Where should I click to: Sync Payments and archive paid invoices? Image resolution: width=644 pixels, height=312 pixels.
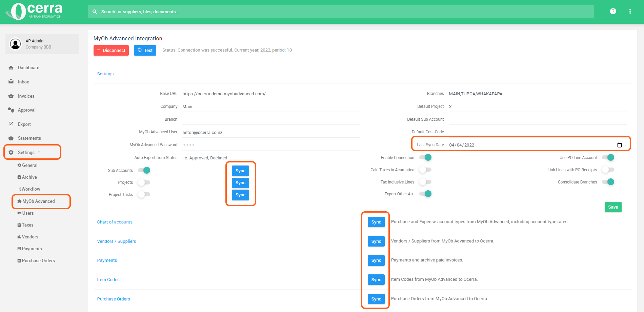tap(376, 260)
